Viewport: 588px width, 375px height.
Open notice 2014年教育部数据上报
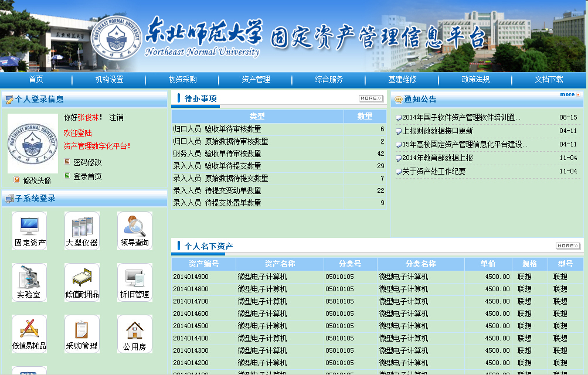[437, 158]
